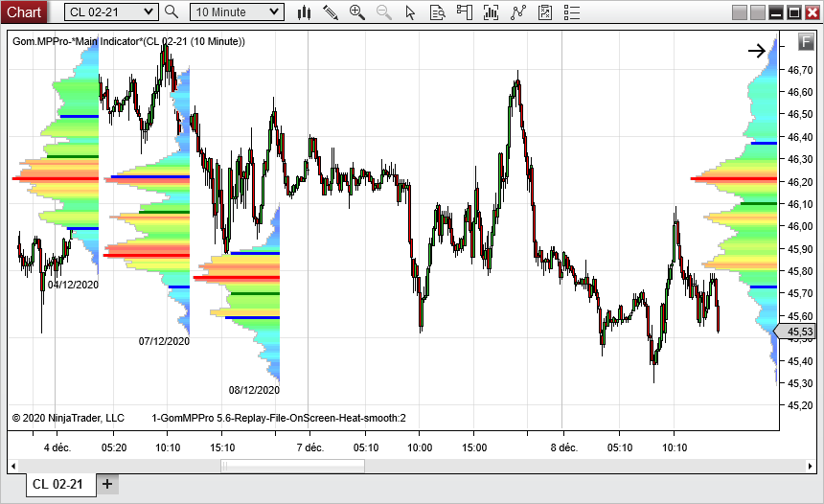
Task: Click the grayed zoom out magnifier
Action: pyautogui.click(x=384, y=12)
